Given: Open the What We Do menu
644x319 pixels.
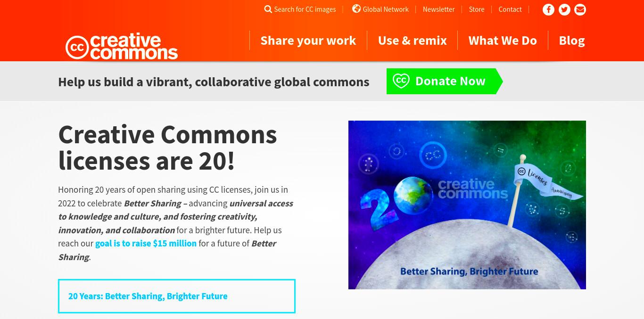Looking at the screenshot, I should coord(503,41).
